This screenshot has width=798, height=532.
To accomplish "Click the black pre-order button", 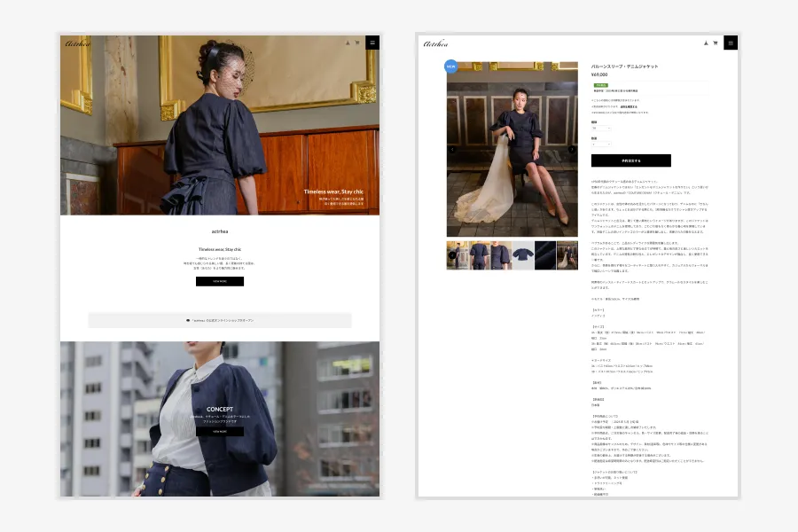I will tap(630, 160).
